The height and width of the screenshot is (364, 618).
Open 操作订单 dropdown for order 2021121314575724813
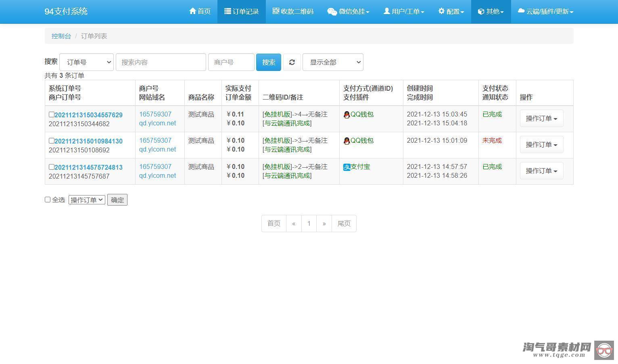click(541, 171)
